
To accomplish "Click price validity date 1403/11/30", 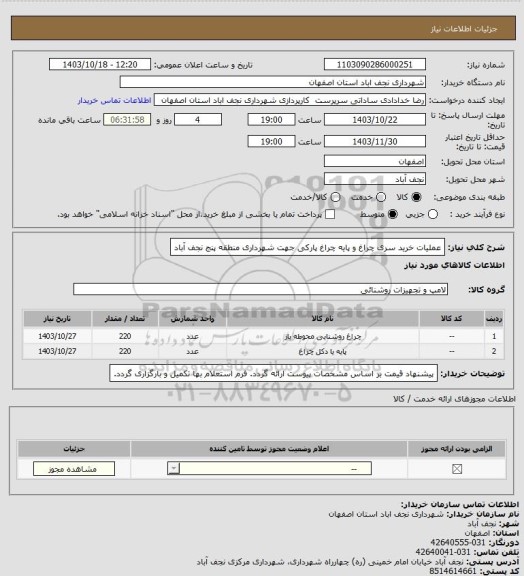I will (x=375, y=141).
